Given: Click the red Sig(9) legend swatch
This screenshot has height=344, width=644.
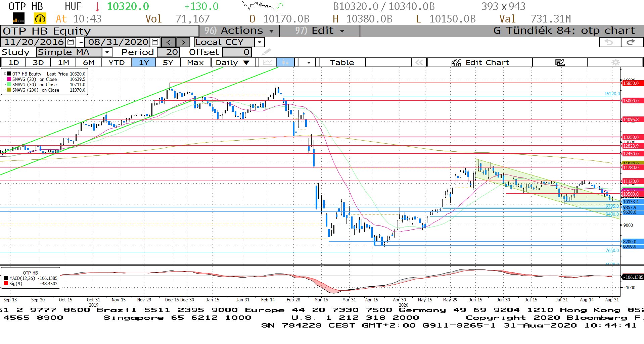Looking at the screenshot, I should pos(6,284).
